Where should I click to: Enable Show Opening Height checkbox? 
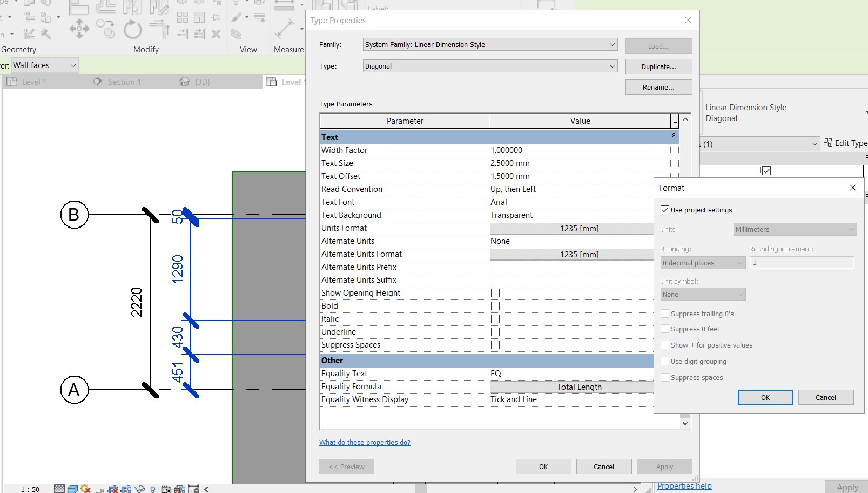click(x=495, y=293)
